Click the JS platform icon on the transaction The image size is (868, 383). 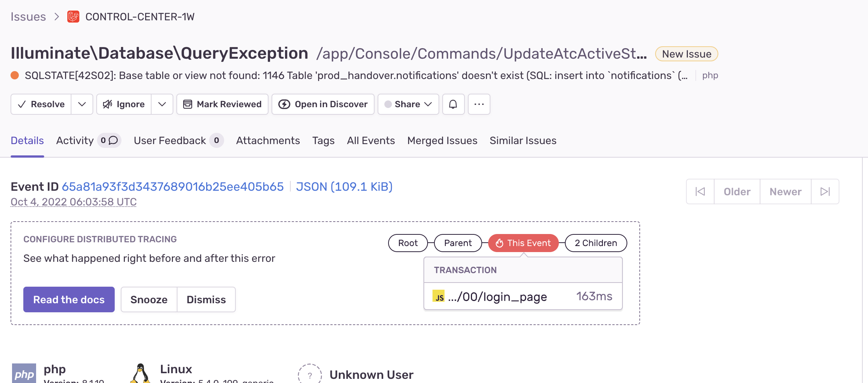[x=439, y=297]
